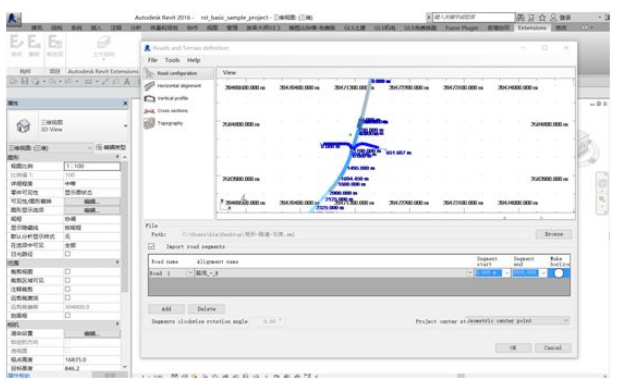The image size is (620, 387).
Task: Close the Properties (属性) palette
Action: point(125,103)
